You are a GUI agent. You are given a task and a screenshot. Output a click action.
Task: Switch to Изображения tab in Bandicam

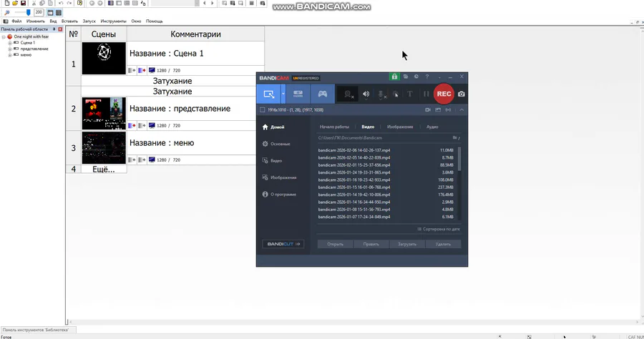[x=399, y=127]
